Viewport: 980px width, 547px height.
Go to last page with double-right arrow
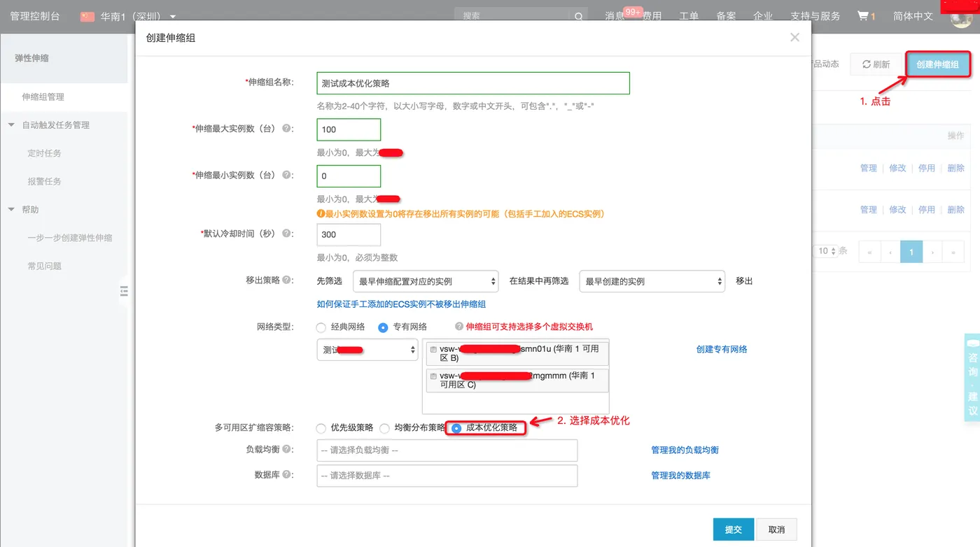[x=953, y=251]
